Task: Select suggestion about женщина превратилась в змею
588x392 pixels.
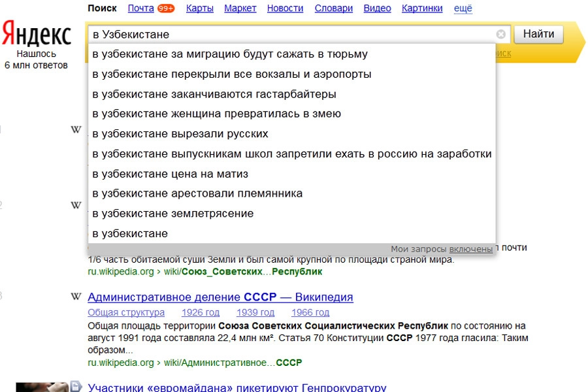Action: tap(216, 114)
